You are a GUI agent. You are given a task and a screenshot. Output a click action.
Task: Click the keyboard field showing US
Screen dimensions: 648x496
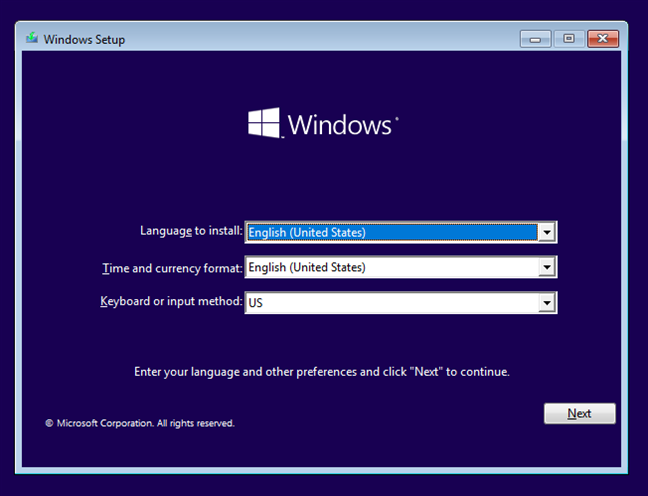pos(390,302)
